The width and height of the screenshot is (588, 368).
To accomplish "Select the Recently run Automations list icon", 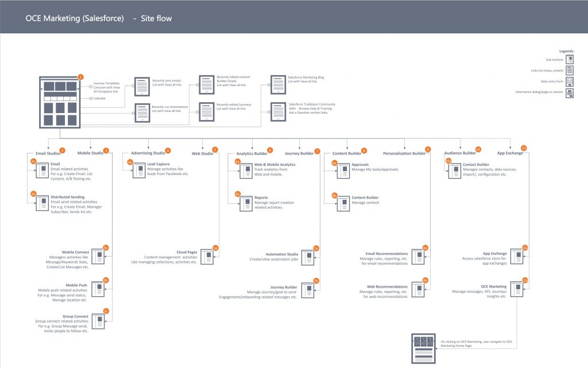I will [142, 113].
